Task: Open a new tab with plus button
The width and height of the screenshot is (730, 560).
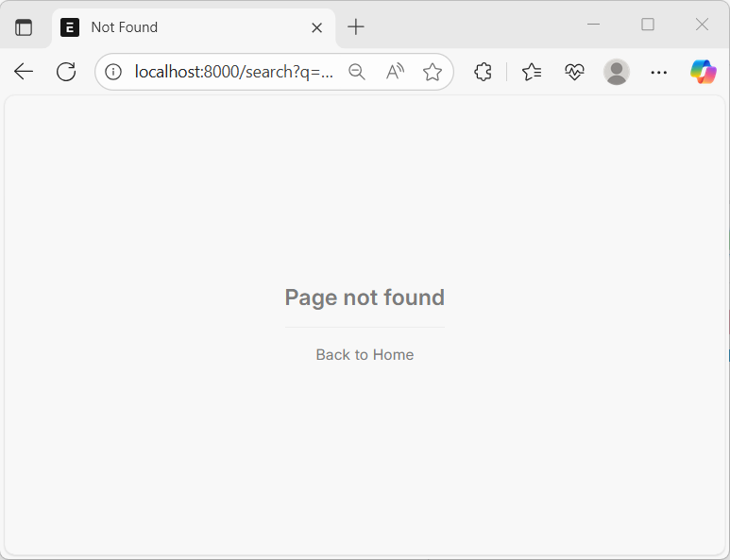Action: (x=356, y=27)
